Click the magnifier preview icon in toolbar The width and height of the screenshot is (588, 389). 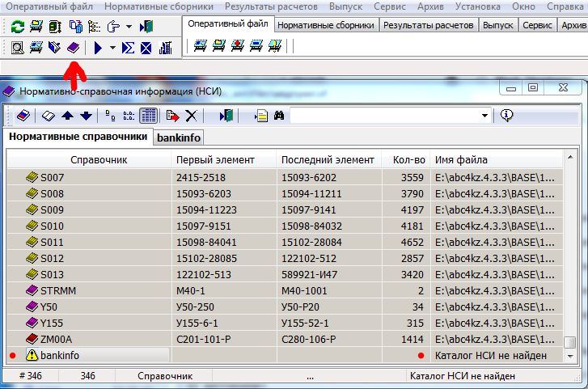(17, 49)
